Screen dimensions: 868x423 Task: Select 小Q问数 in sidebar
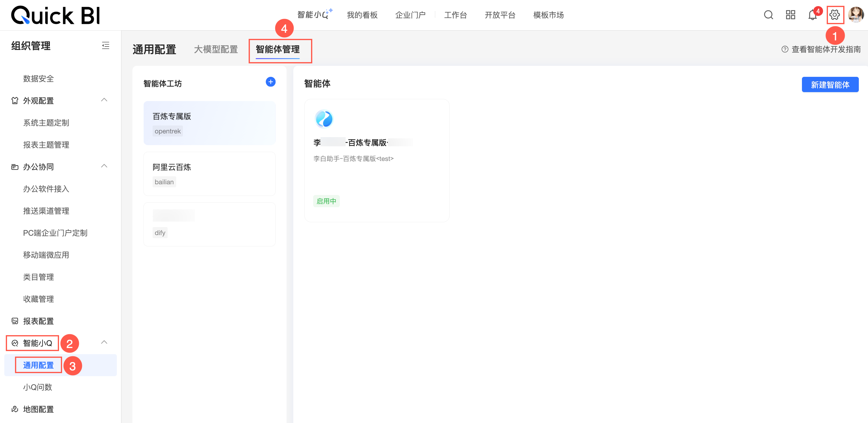(x=38, y=387)
